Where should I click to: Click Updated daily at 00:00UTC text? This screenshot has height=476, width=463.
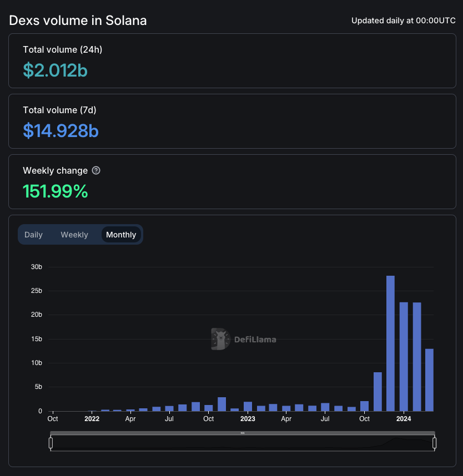tap(404, 21)
